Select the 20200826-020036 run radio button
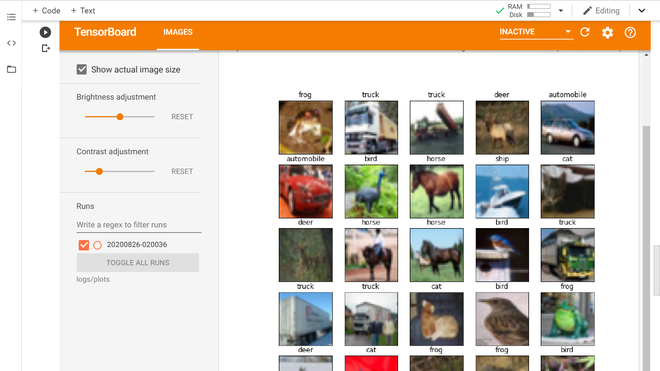The height and width of the screenshot is (371, 660). [97, 245]
